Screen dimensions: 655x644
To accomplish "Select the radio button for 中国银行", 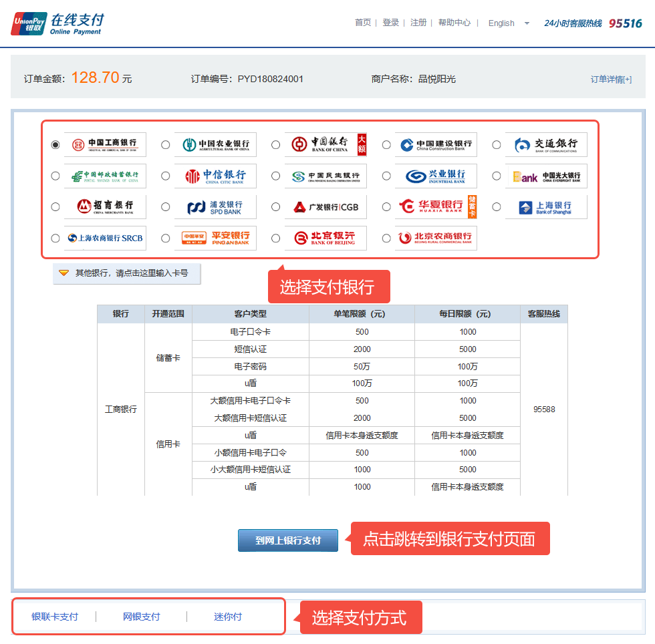I will point(275,144).
